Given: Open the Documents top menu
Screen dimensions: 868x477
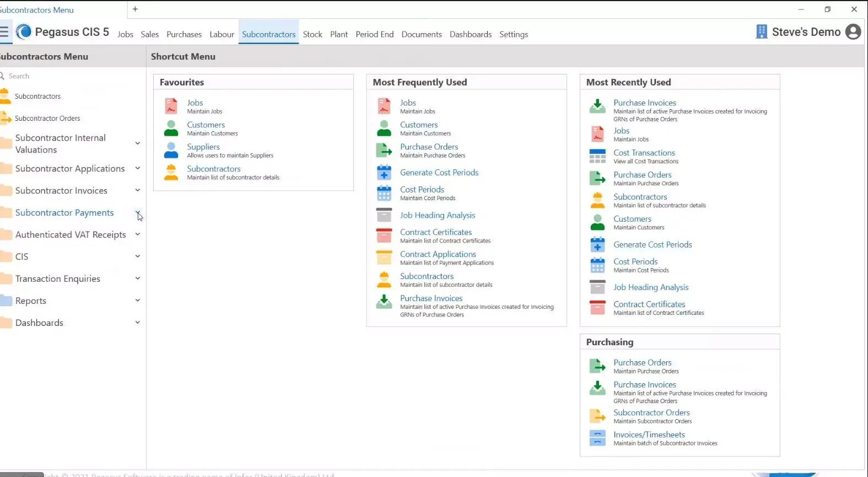Looking at the screenshot, I should coord(422,34).
